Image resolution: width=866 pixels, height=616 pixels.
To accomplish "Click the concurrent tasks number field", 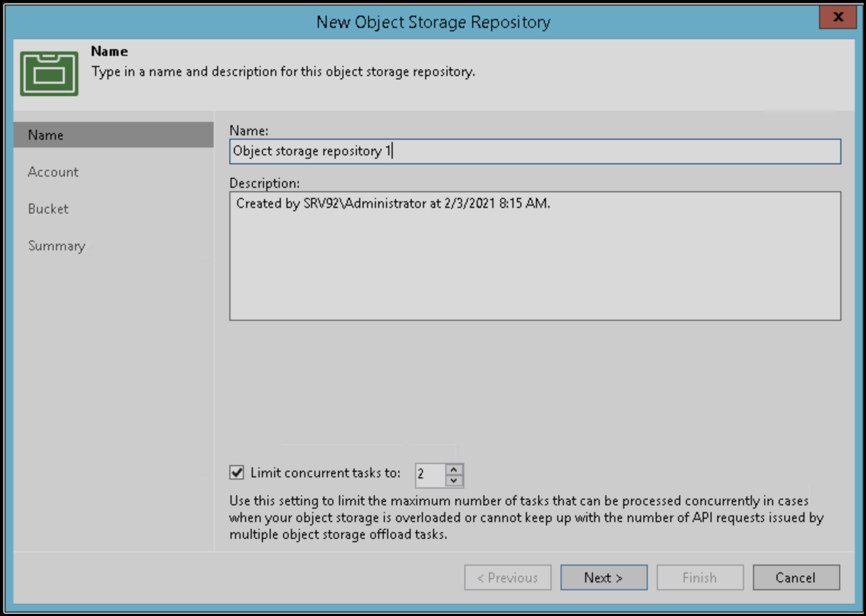I will 430,475.
